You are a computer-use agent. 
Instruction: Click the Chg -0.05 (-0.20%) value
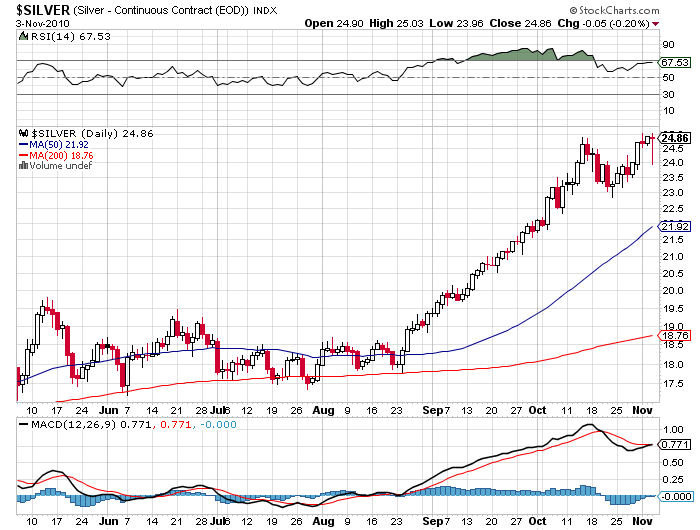pyautogui.click(x=604, y=23)
